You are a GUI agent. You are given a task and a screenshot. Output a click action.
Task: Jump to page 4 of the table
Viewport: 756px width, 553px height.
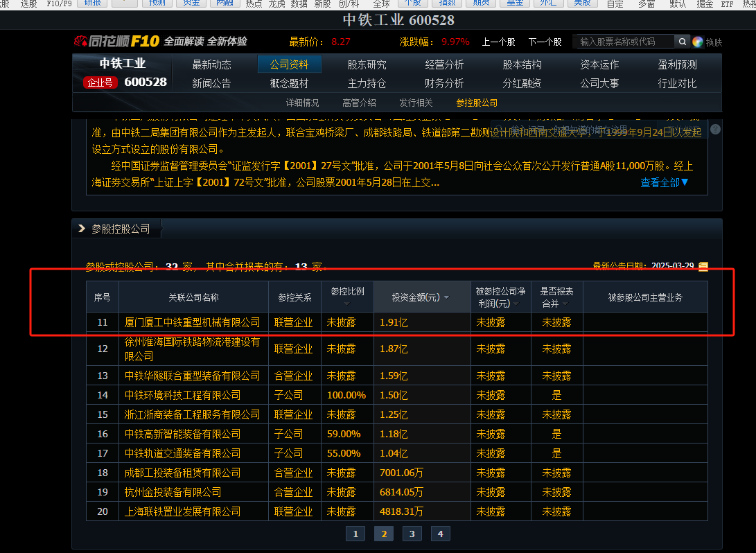coord(440,534)
